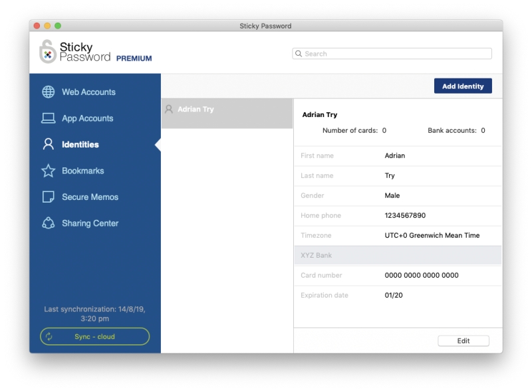Click the Last name field label
This screenshot has width=532, height=392.
pyautogui.click(x=317, y=175)
